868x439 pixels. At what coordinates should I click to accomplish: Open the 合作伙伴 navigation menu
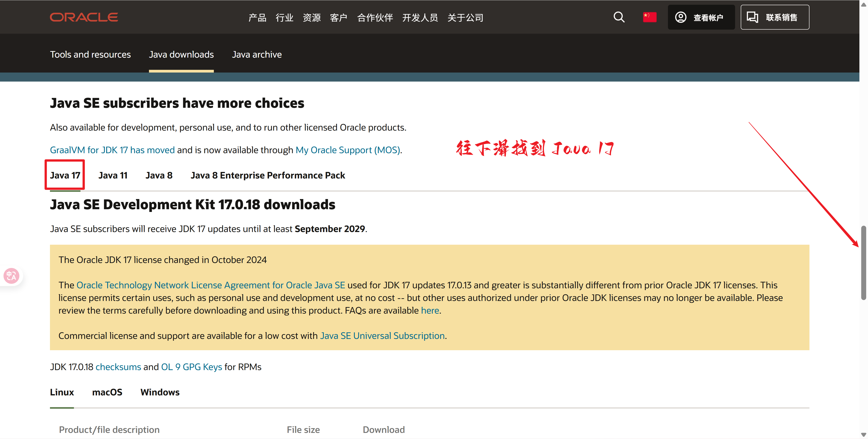point(375,18)
